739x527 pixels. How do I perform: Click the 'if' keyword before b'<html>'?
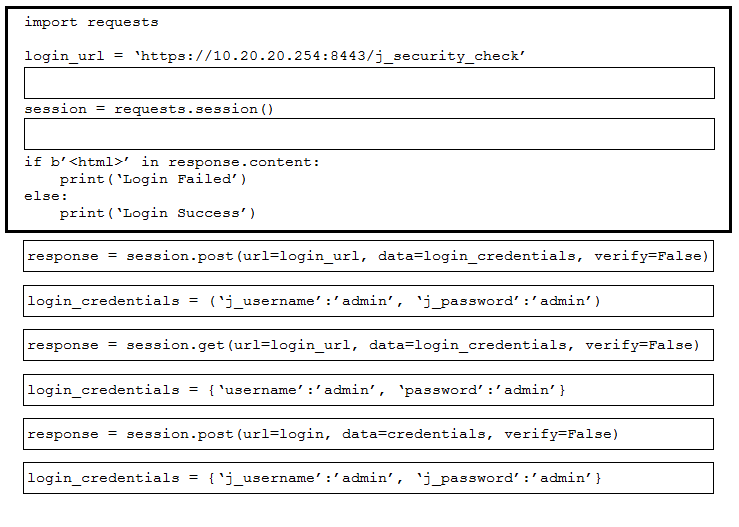pyautogui.click(x=33, y=162)
